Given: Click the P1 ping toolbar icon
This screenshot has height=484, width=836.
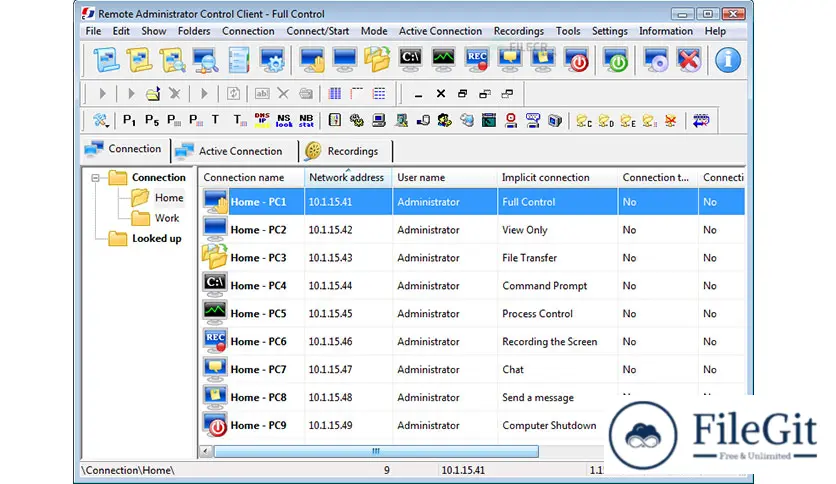Looking at the screenshot, I should (x=129, y=120).
